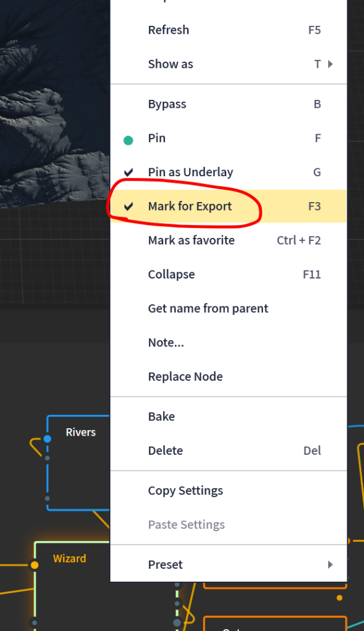Click the Wizard node orange input port
Image resolution: width=364 pixels, height=631 pixels.
coord(34,565)
